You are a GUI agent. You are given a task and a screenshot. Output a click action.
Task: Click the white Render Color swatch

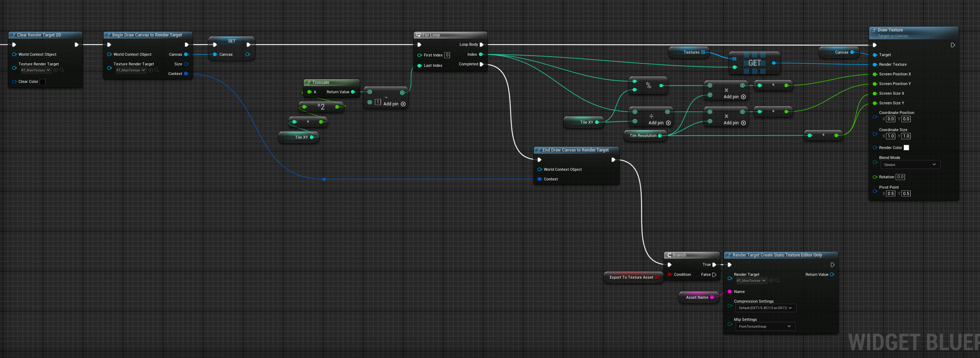[x=907, y=148]
